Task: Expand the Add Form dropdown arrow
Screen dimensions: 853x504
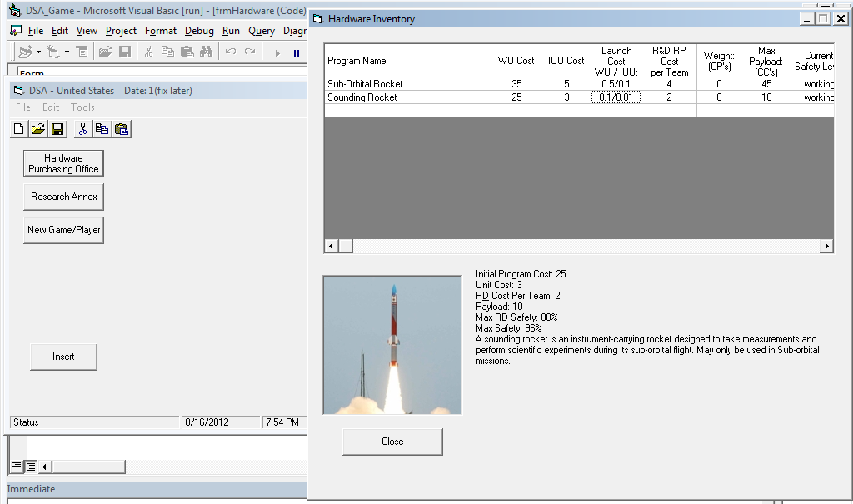Action: coord(66,52)
